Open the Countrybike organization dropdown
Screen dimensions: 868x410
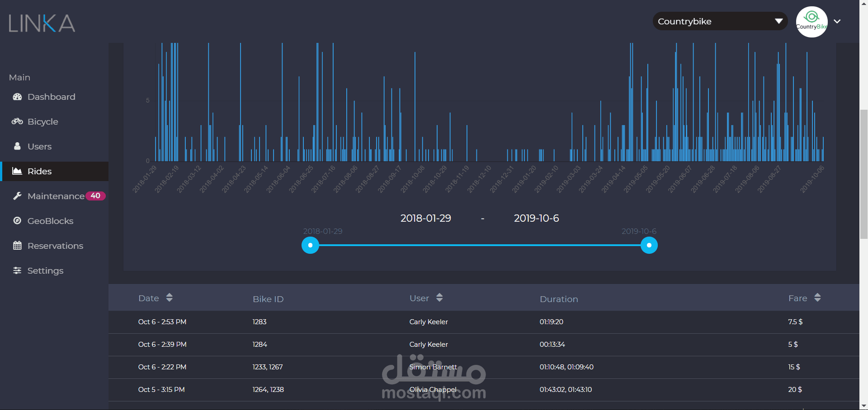(x=720, y=21)
